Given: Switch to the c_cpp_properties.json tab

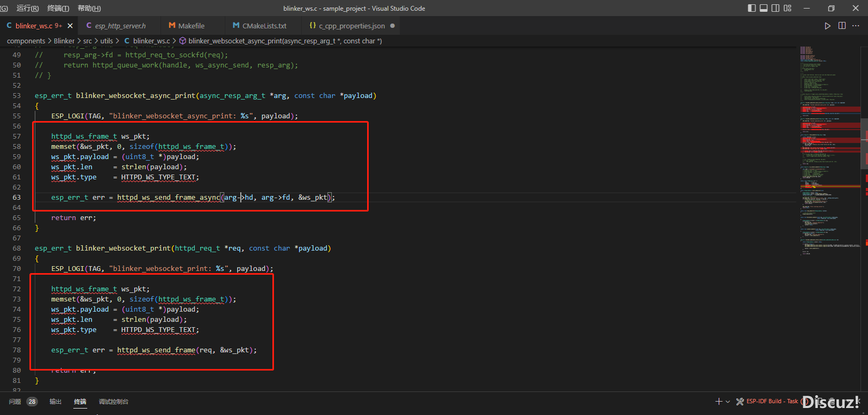Looking at the screenshot, I should pyautogui.click(x=352, y=26).
